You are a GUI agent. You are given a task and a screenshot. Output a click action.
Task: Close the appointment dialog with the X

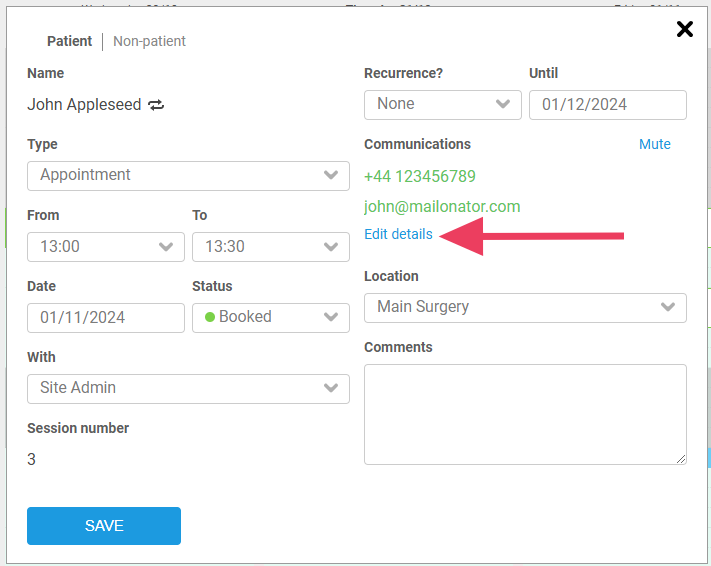(685, 29)
